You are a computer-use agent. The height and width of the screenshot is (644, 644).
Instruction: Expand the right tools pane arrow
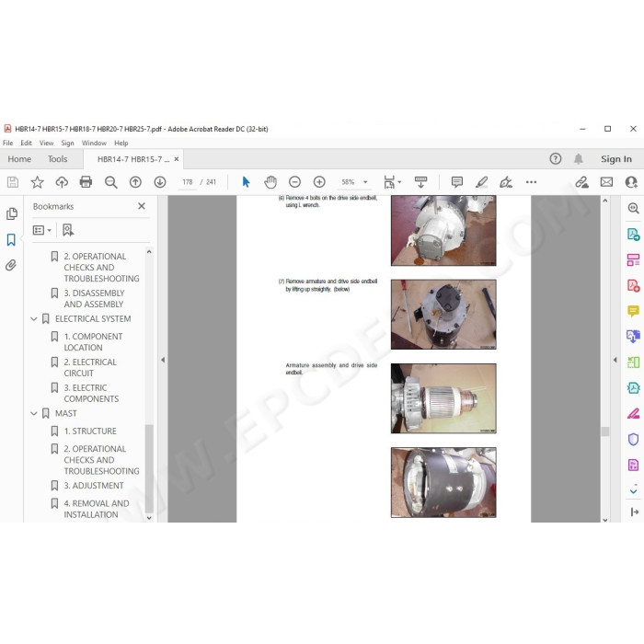[x=615, y=360]
